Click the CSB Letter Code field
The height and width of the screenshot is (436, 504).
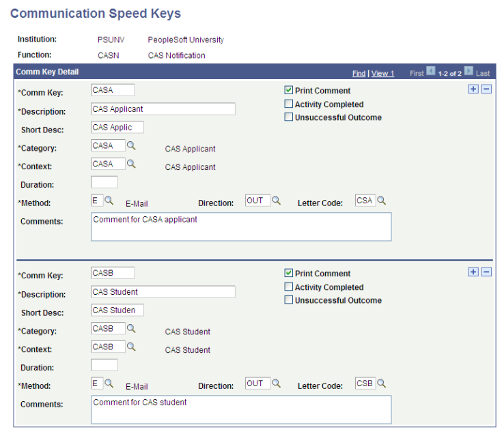[x=365, y=383]
